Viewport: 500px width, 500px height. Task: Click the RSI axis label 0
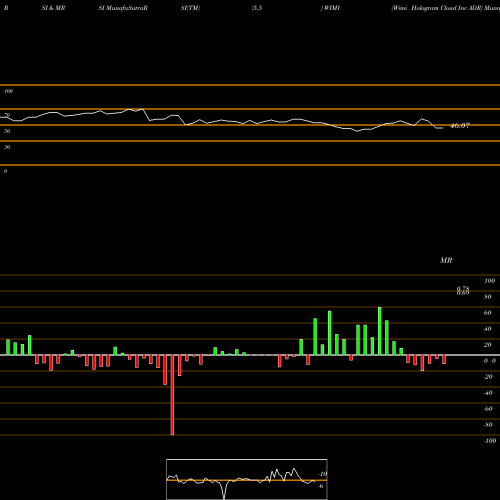[x=5, y=171]
